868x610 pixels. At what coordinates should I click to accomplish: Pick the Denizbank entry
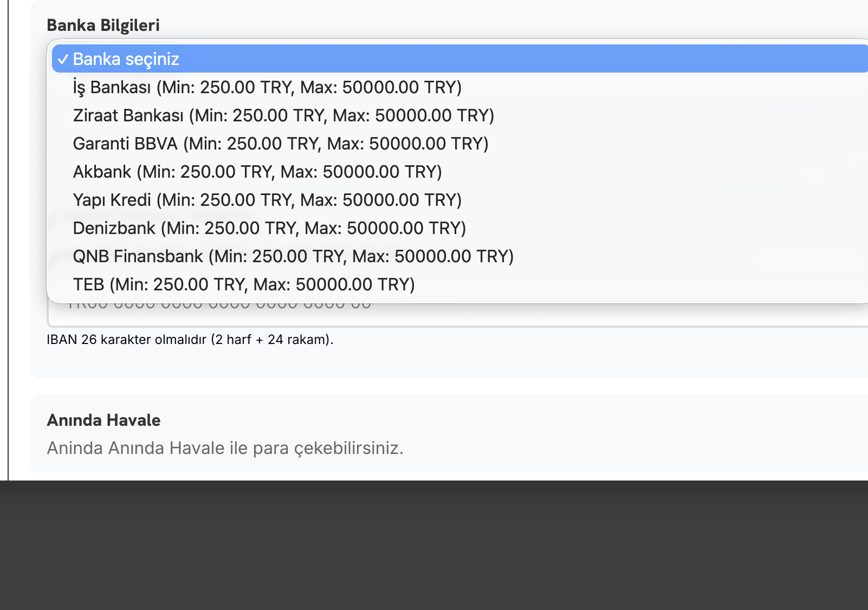(269, 228)
